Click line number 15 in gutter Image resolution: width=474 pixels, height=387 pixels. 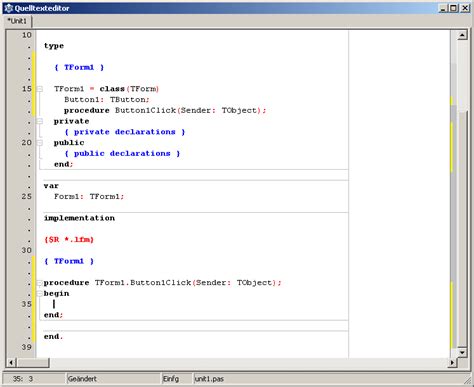click(27, 89)
